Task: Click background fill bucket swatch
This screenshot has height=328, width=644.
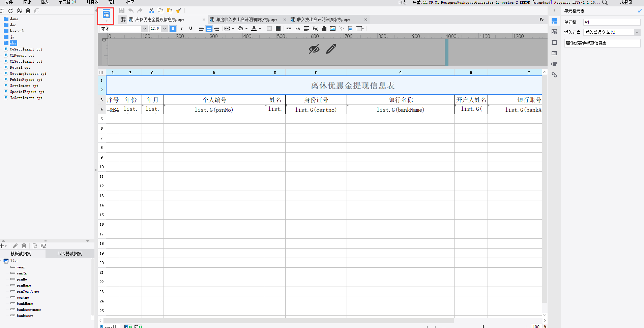Action: click(x=241, y=29)
